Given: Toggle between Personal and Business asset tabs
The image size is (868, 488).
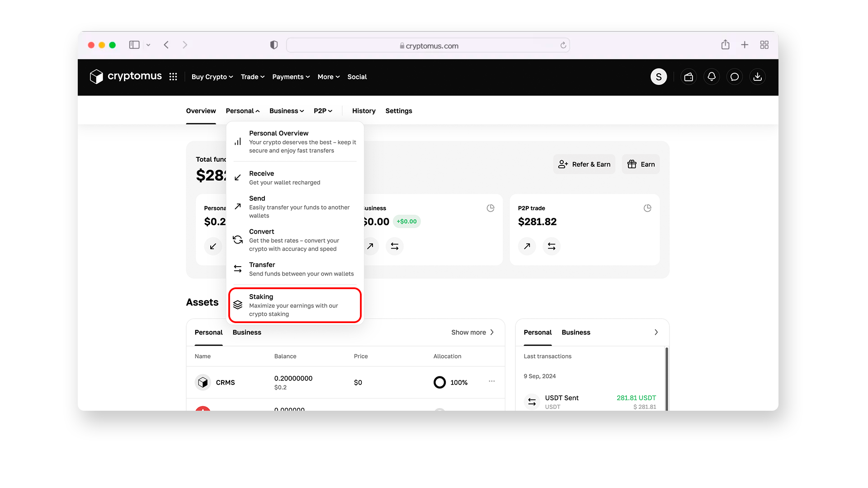Looking at the screenshot, I should coord(247,333).
